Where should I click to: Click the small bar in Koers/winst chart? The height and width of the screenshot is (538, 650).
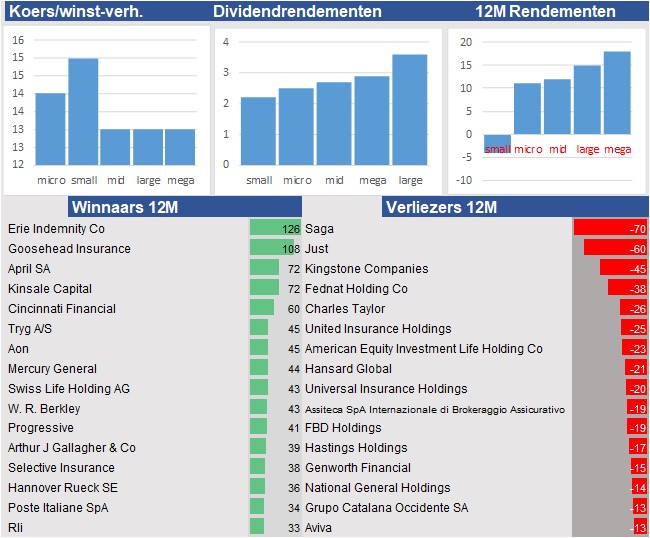[x=83, y=110]
